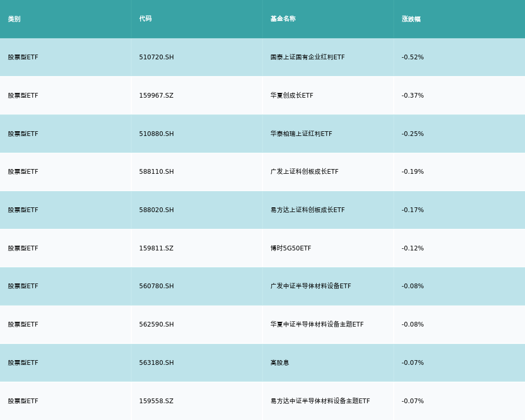Click 股票型ETF in the 510720.SH row
The width and height of the screenshot is (525, 420).
coord(23,57)
